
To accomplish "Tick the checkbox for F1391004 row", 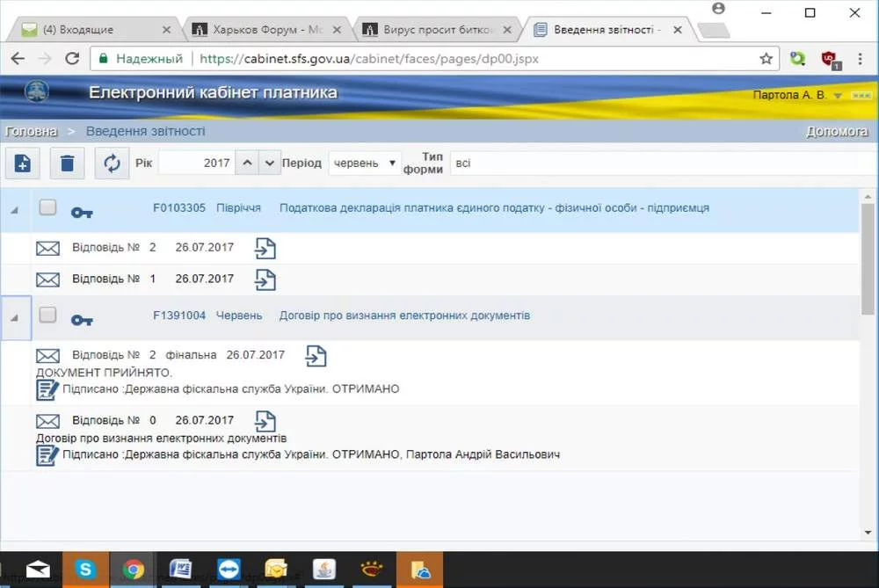I will point(47,315).
